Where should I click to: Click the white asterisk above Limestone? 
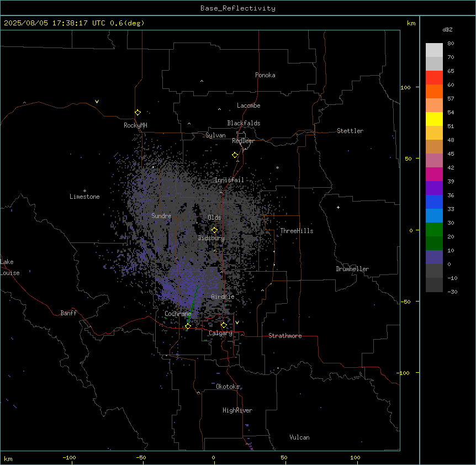[x=84, y=191]
